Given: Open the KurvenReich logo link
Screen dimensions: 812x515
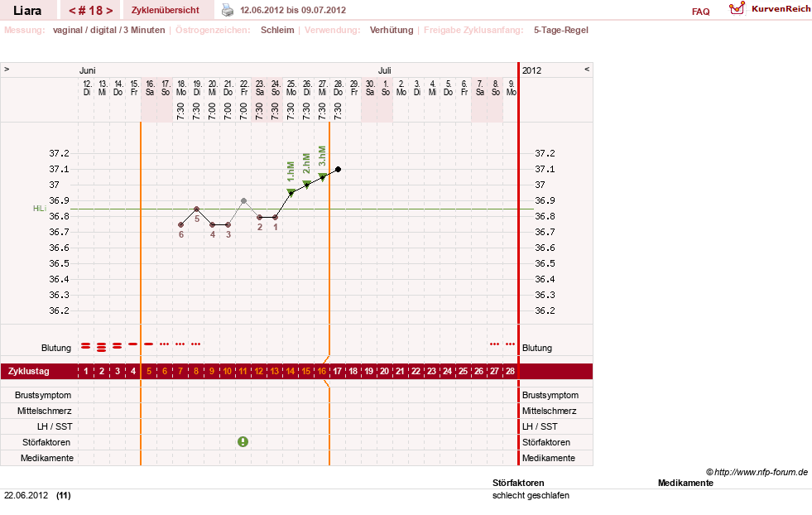Looking at the screenshot, I should (x=770, y=9).
